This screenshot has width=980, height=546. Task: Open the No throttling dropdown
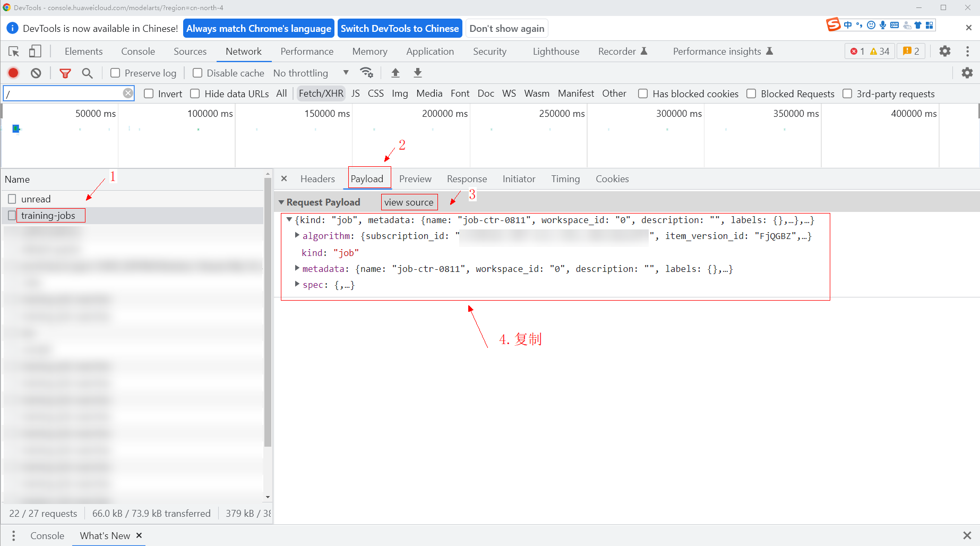point(311,73)
